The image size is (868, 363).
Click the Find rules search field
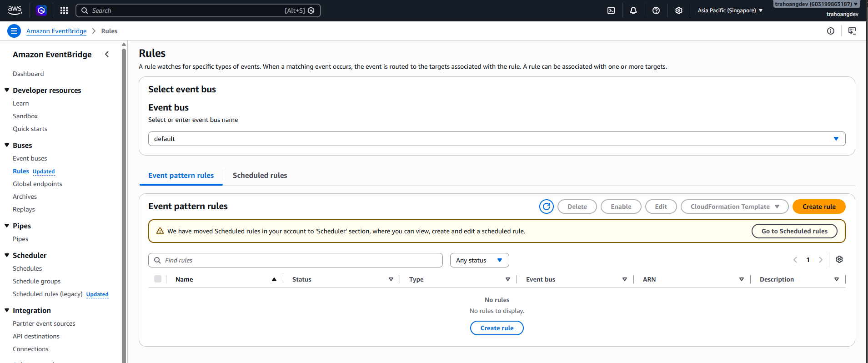point(296,260)
